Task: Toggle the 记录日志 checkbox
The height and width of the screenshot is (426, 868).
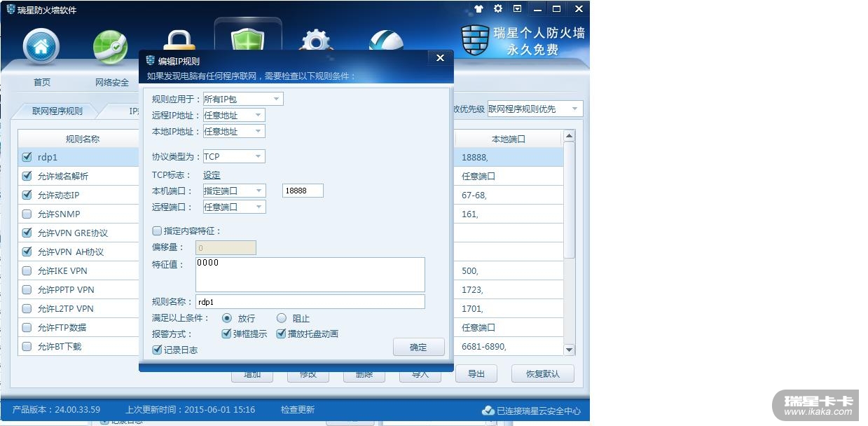Action: coord(157,350)
